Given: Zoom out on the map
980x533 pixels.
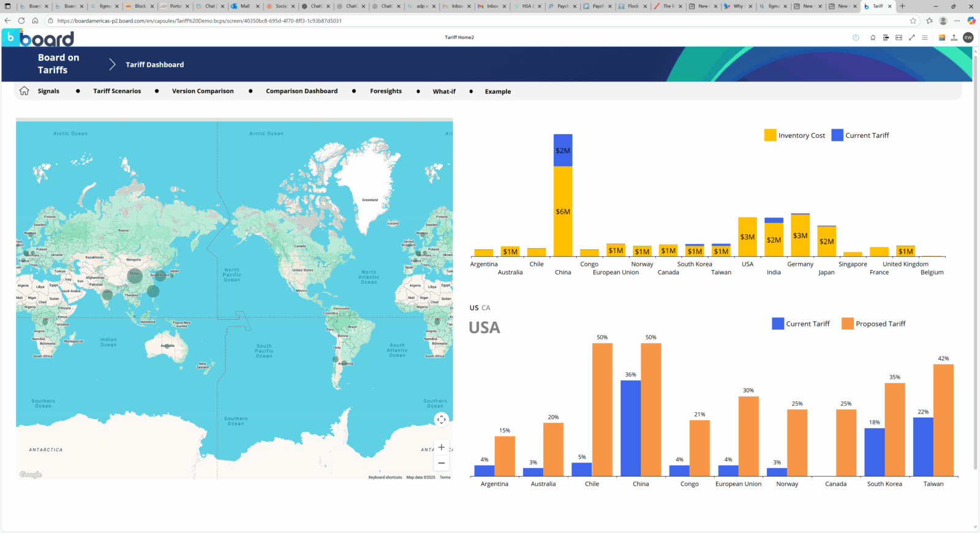Looking at the screenshot, I should click(441, 463).
